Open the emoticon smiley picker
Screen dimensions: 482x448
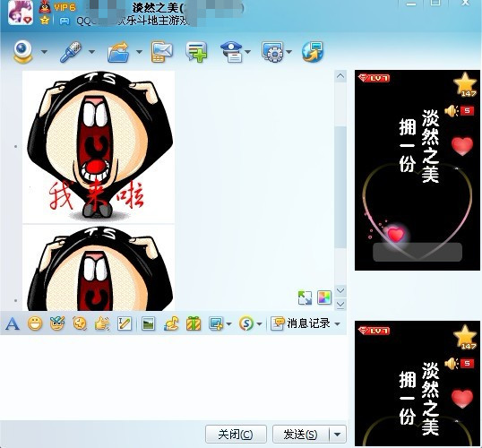[35, 323]
